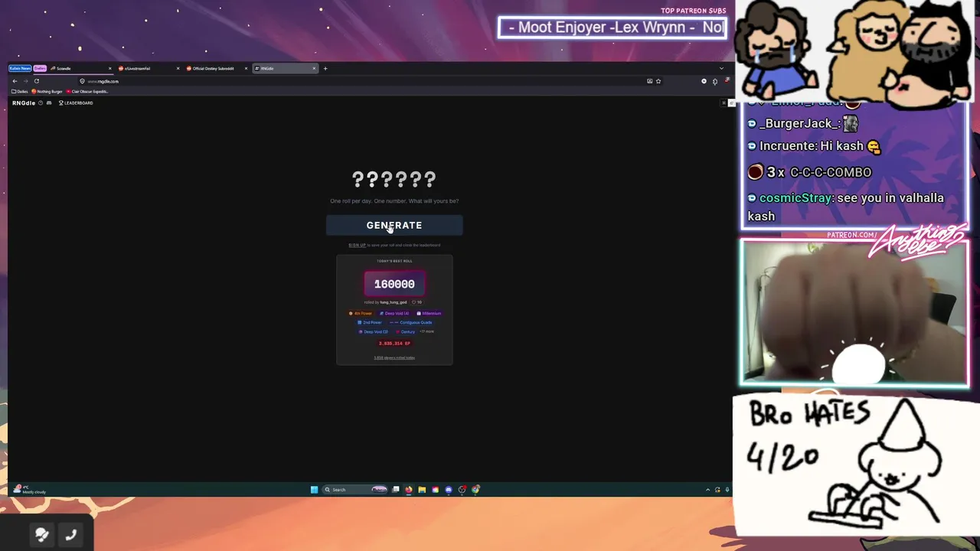Select the 4th Power badge
Screen dimensions: 980x551
361,313
